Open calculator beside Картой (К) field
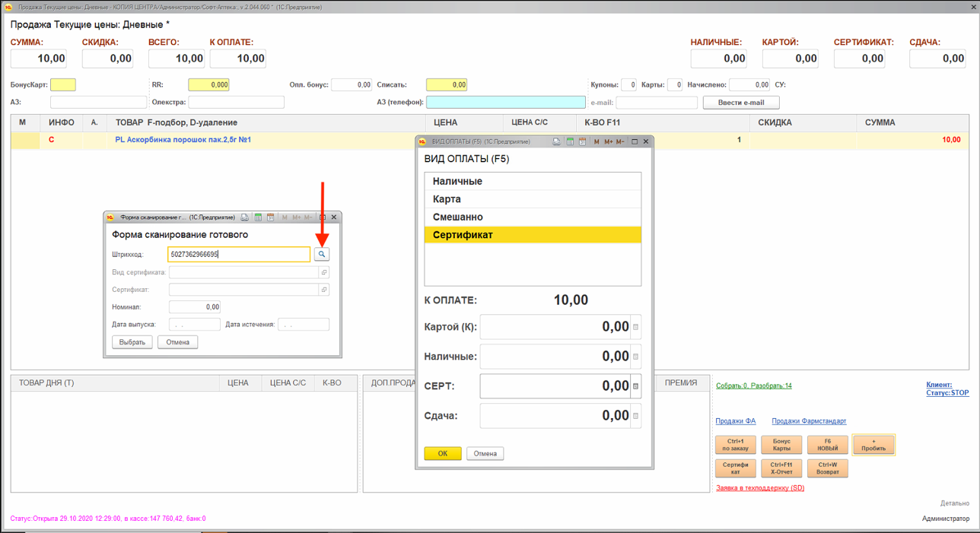The height and width of the screenshot is (533, 980). pos(636,327)
